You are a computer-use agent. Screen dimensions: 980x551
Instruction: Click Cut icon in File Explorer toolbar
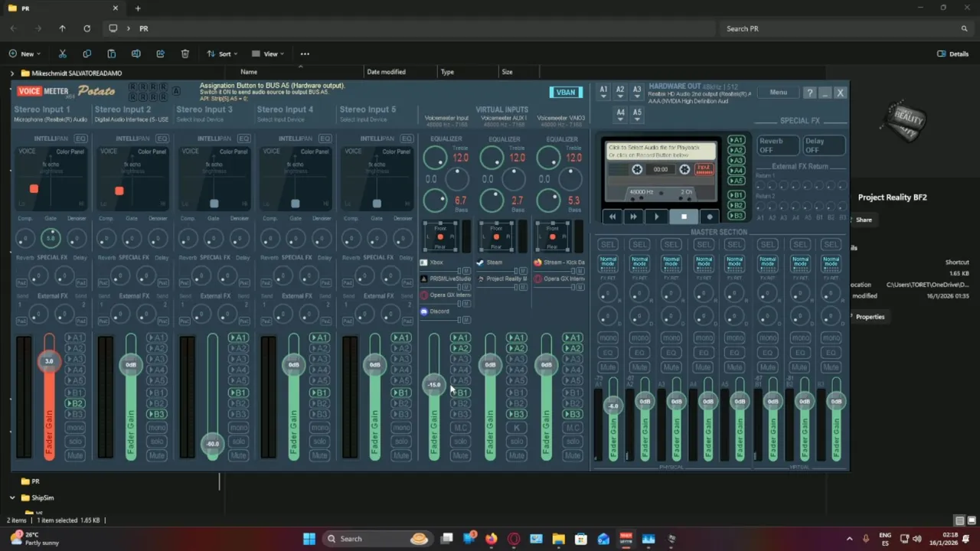click(63, 54)
